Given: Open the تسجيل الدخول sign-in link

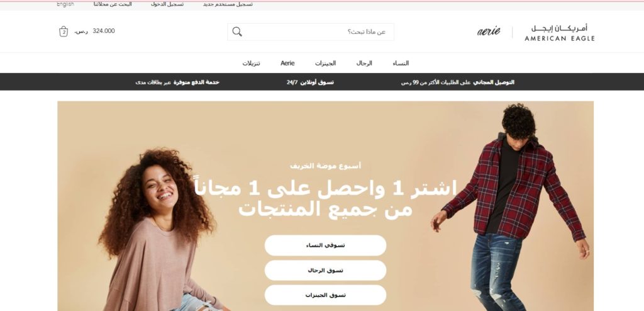Looking at the screenshot, I should [167, 4].
